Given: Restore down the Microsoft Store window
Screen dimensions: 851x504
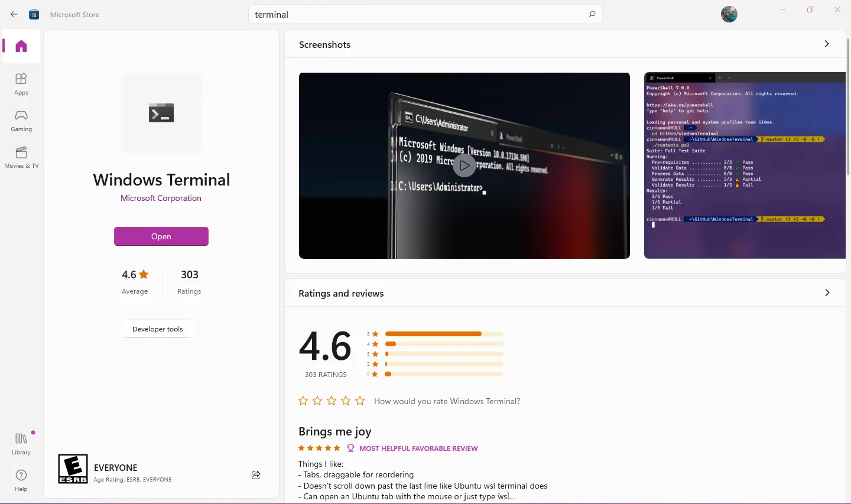Looking at the screenshot, I should point(810,9).
